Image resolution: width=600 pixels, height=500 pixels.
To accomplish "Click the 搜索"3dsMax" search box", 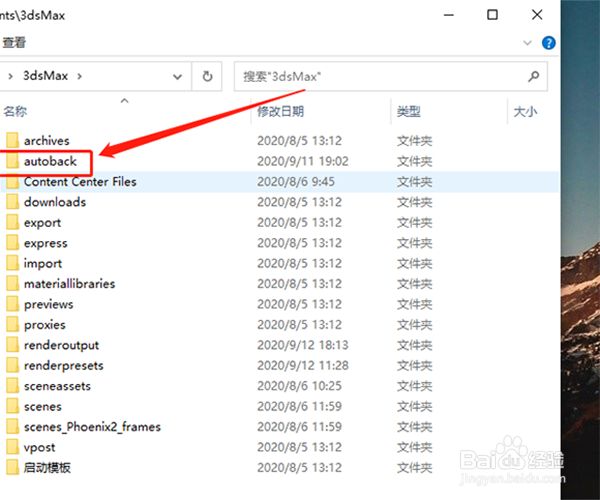I will [x=391, y=77].
